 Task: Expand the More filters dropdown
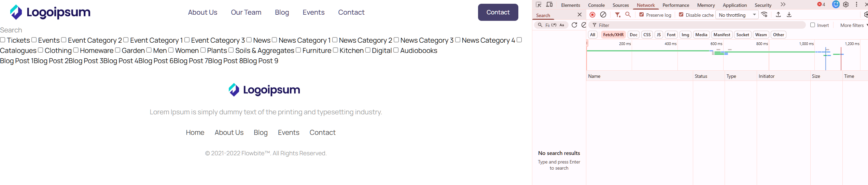854,25
